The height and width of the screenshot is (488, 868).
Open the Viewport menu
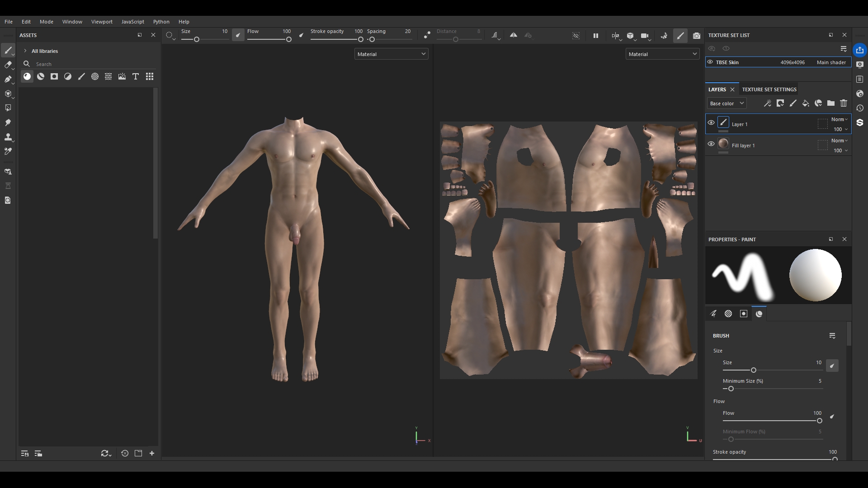(102, 22)
